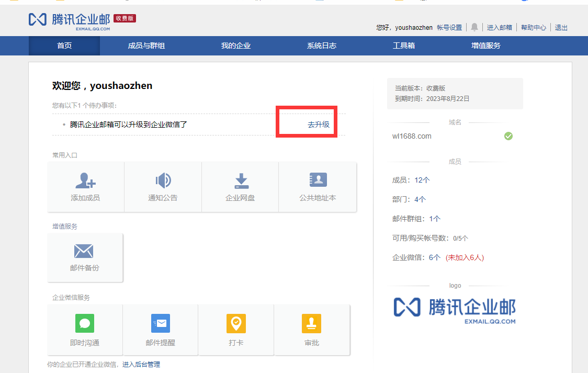The width and height of the screenshot is (588, 373).
Task: Open the notification bell icon
Action: tap(474, 27)
